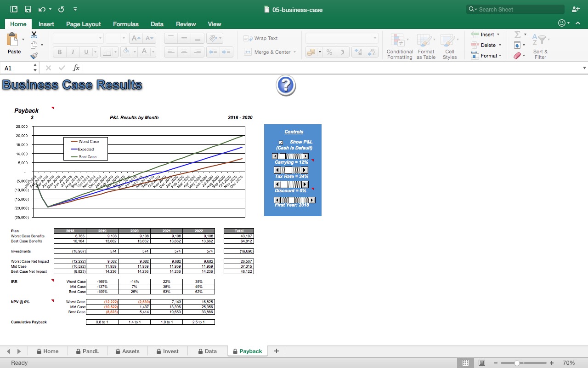Switch to Page Layout view icon
This screenshot has height=368, width=588.
[x=481, y=362]
